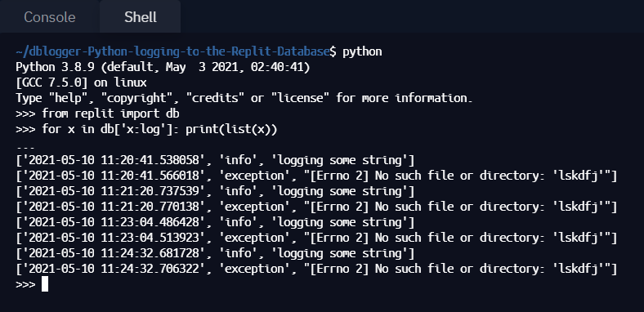Click the 'from replit import db' line
Screen dimensions: 644x312
pos(97,114)
